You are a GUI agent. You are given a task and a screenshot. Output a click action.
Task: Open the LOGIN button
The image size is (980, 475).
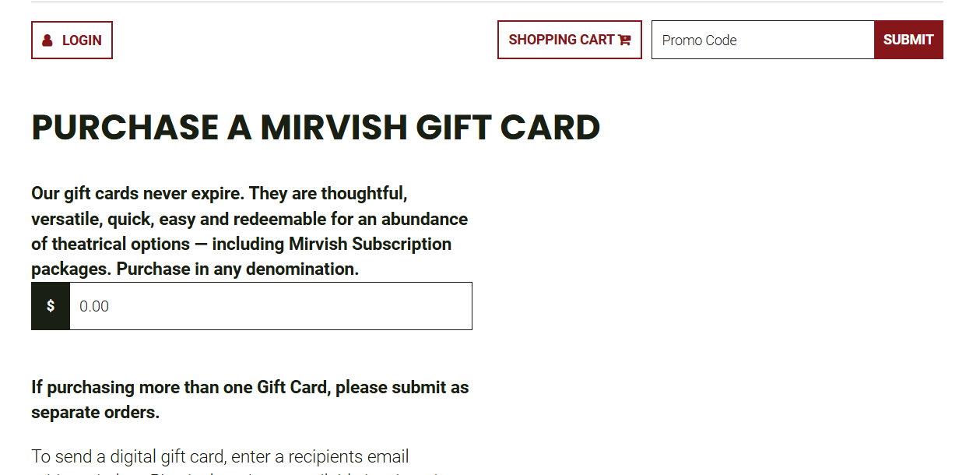[x=72, y=40]
